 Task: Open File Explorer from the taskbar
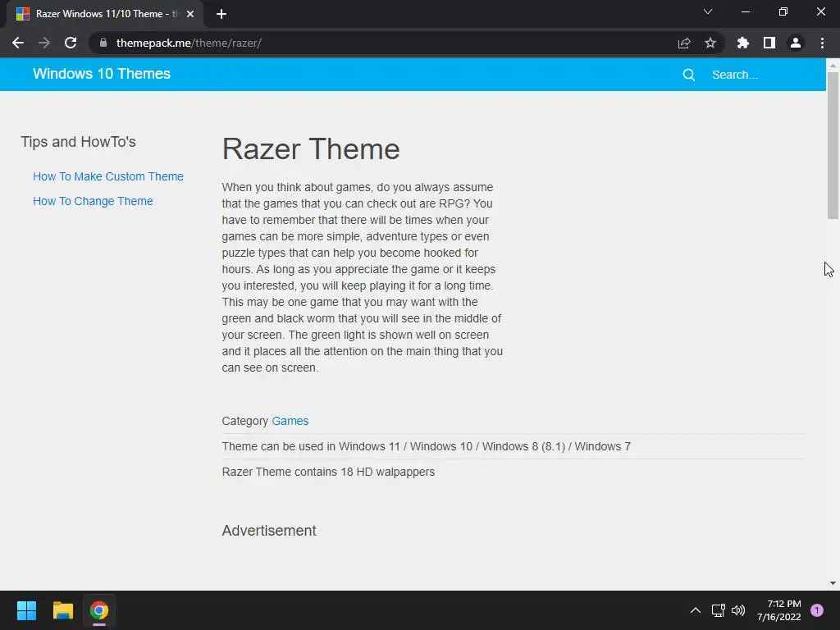tap(62, 610)
